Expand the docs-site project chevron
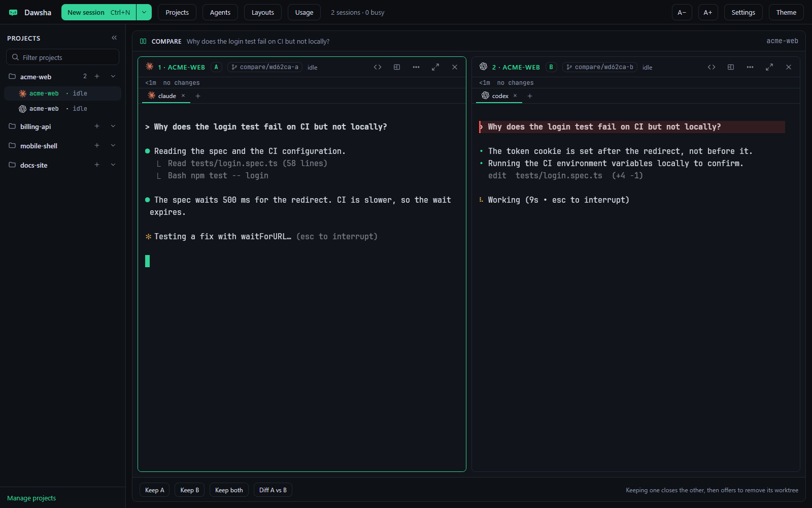Screen dimensions: 812x508 pyautogui.click(x=113, y=165)
